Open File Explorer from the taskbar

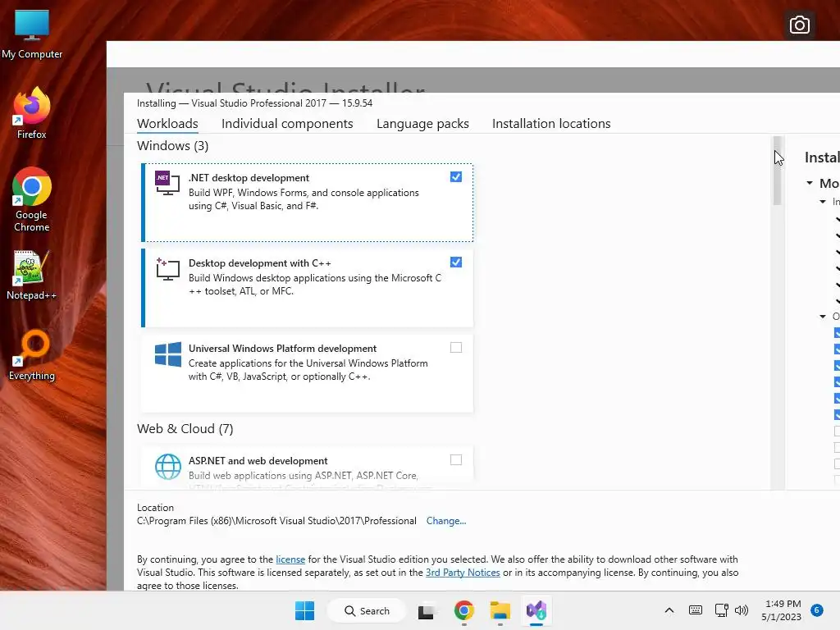click(500, 610)
